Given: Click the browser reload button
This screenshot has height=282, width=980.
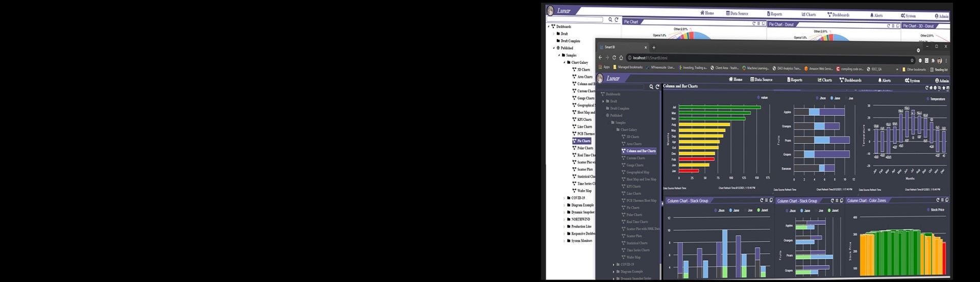Looking at the screenshot, I should 614,58.
